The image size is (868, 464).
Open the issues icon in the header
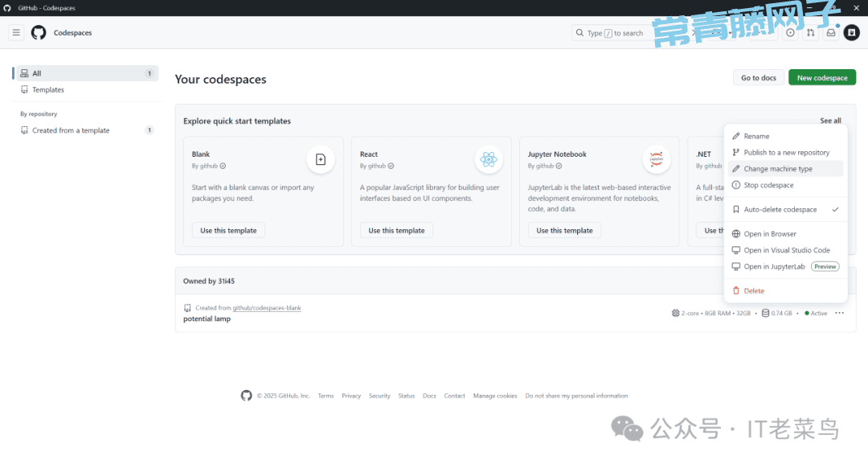(791, 33)
